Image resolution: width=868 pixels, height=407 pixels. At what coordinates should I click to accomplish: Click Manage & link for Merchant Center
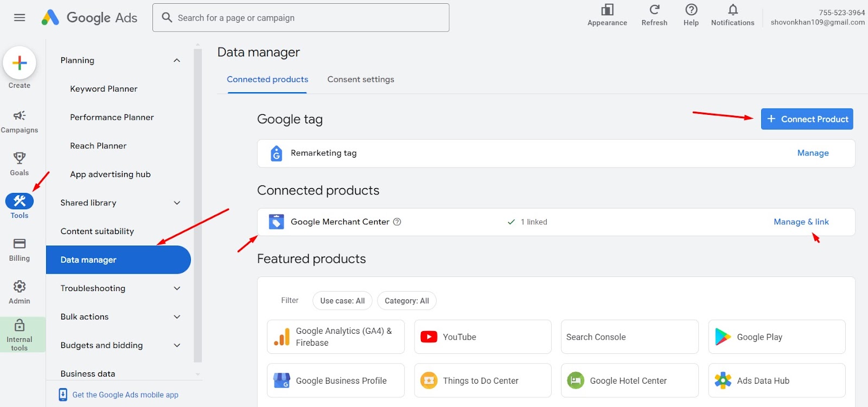801,222
